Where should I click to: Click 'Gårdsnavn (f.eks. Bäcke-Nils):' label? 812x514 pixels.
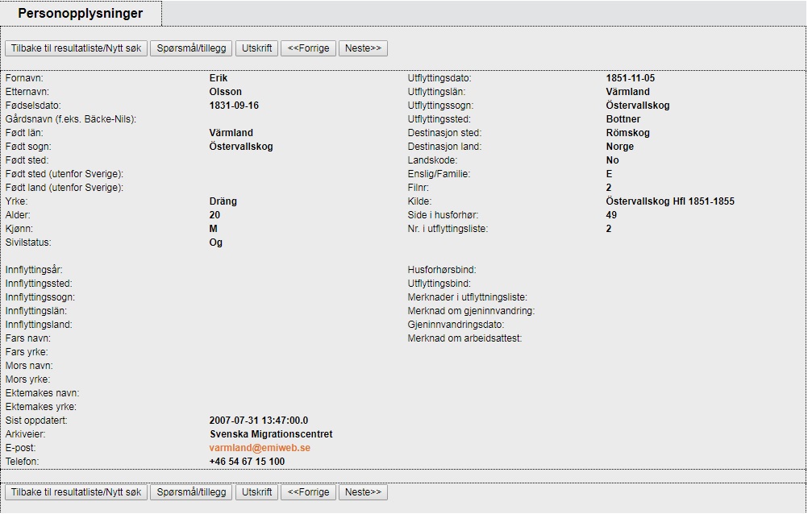[71, 119]
